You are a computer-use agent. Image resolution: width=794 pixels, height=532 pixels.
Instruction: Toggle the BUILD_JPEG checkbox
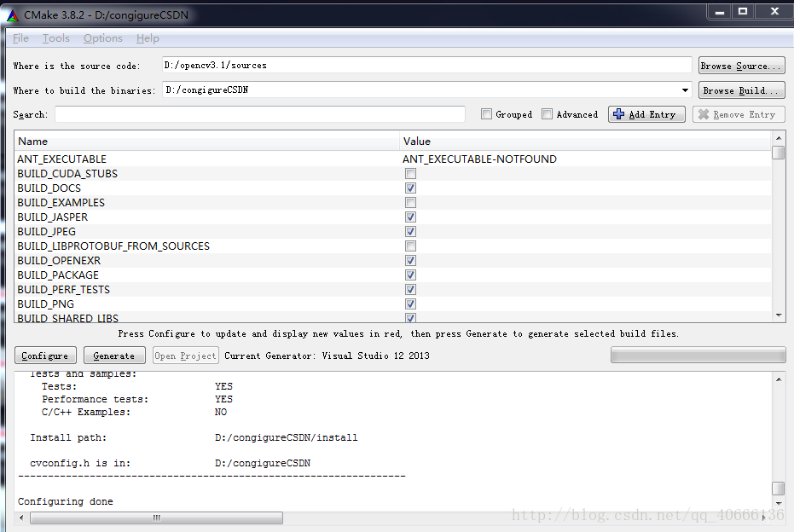point(410,231)
